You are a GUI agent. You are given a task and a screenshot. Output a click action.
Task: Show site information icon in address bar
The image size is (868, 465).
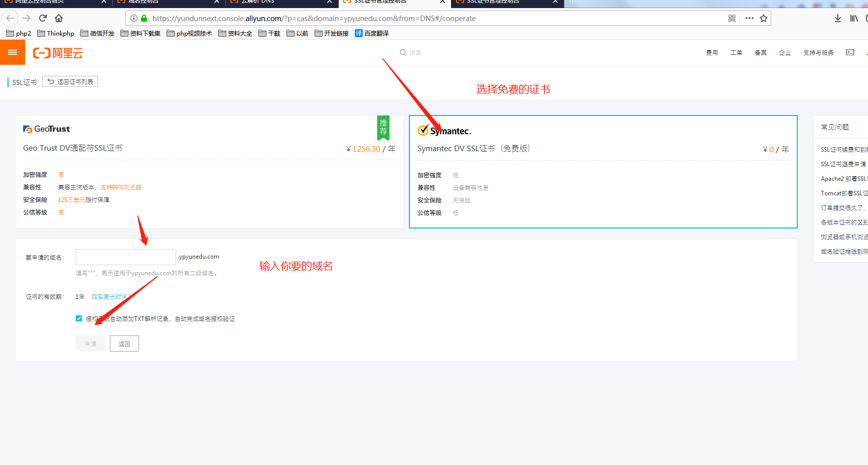coord(134,19)
